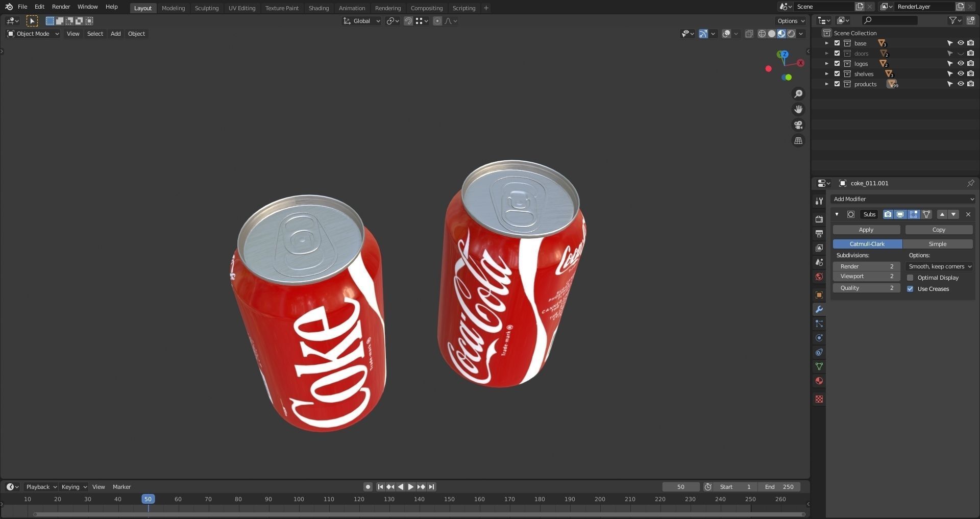The height and width of the screenshot is (519, 980).
Task: Toggle modifier viewport display icon
Action: (900, 214)
